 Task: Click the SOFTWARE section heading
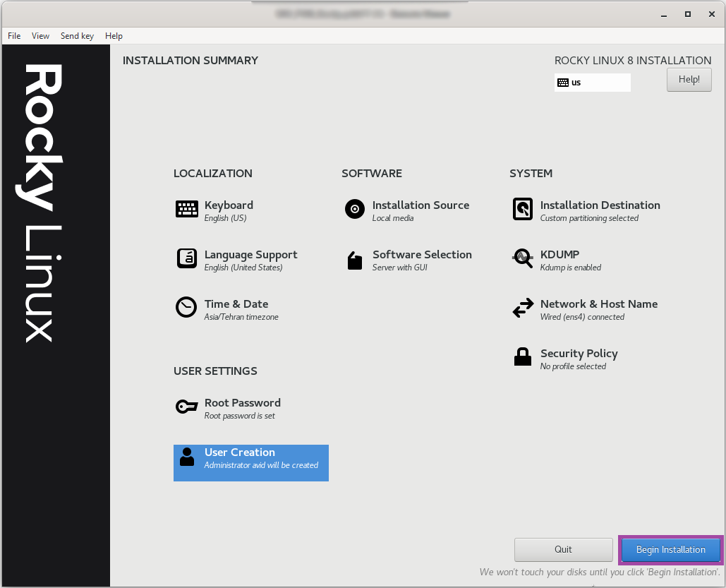(x=372, y=174)
